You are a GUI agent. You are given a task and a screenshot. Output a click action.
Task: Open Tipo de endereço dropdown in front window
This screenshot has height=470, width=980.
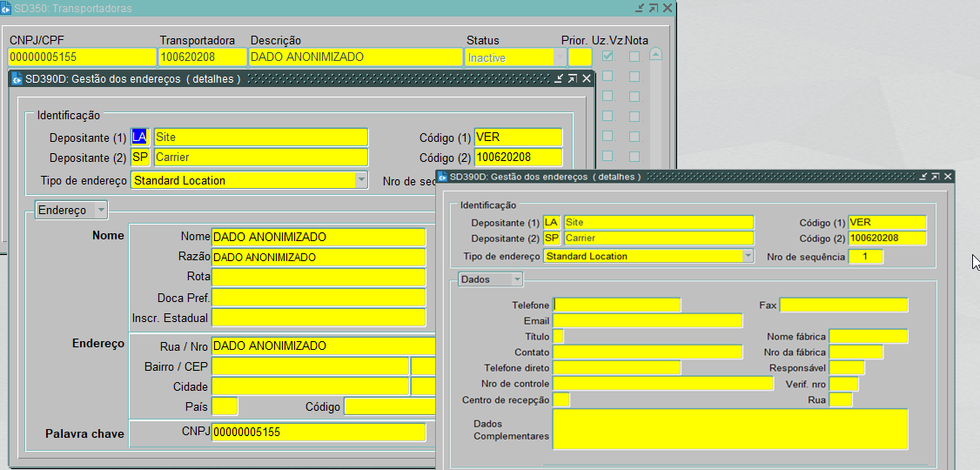748,257
